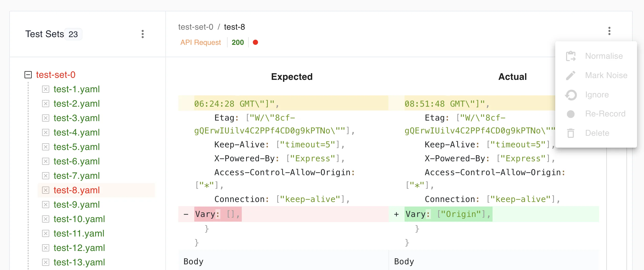
Task: Click the test-8 breadcrumb text
Action: pos(235,27)
